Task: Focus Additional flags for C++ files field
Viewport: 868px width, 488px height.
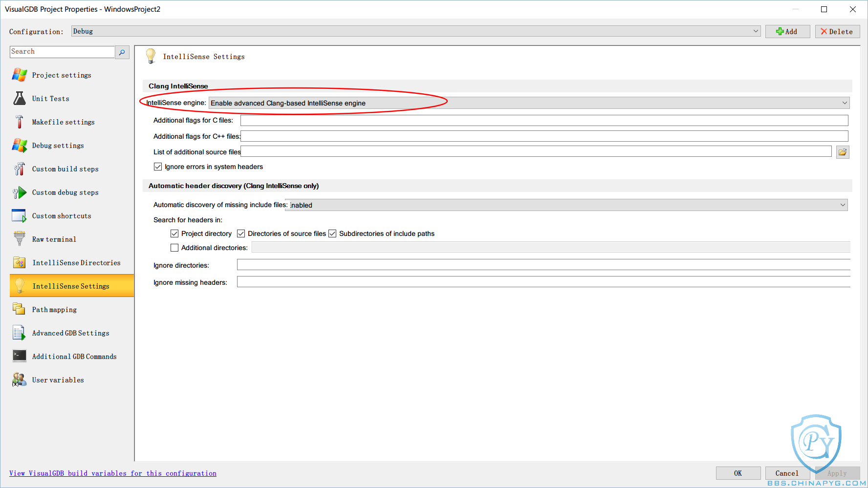Action: [544, 136]
